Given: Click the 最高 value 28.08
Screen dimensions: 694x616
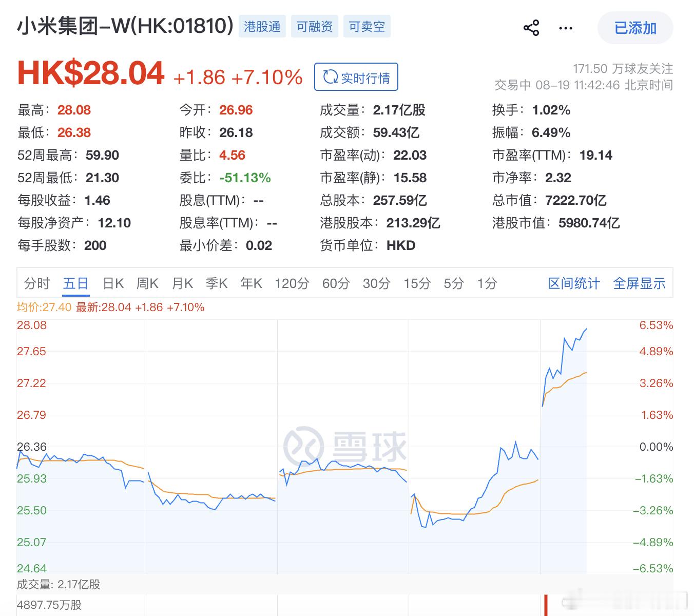Looking at the screenshot, I should (74, 110).
